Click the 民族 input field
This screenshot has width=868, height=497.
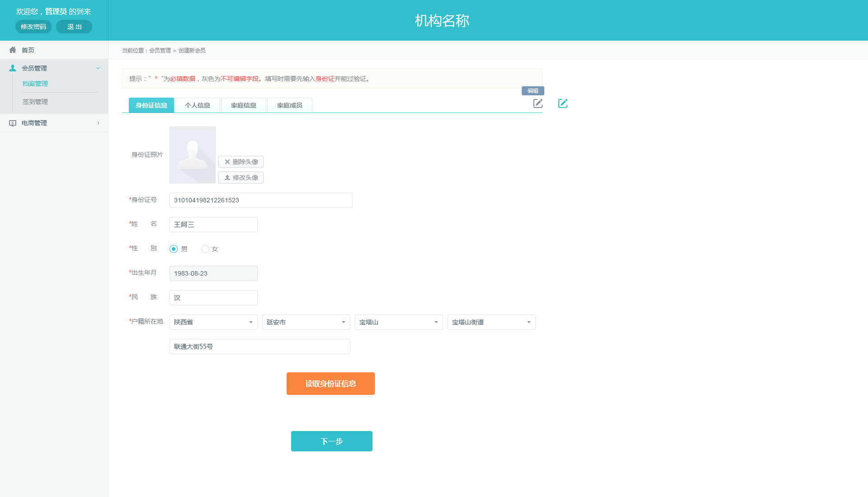[213, 298]
